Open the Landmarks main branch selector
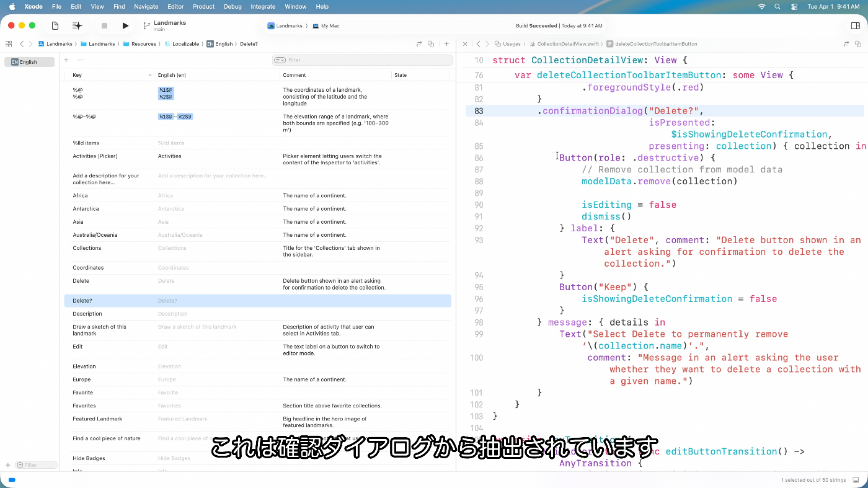The width and height of the screenshot is (868, 488). pyautogui.click(x=165, y=25)
